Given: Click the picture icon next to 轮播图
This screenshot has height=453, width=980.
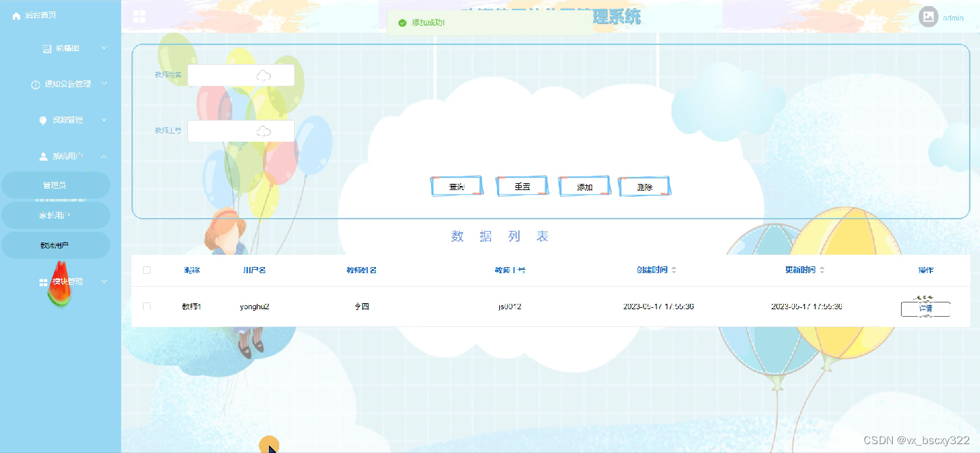Looking at the screenshot, I should [47, 48].
